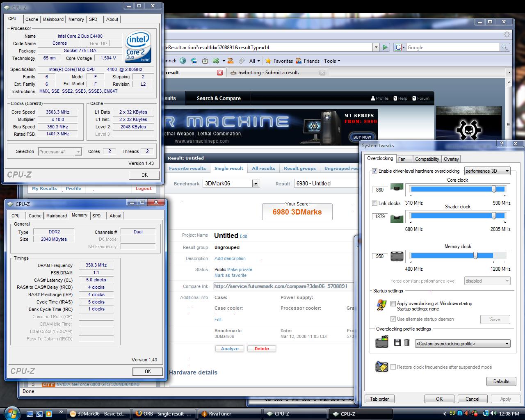Save the overclocking profile with the floppy disk icon

pos(397,342)
